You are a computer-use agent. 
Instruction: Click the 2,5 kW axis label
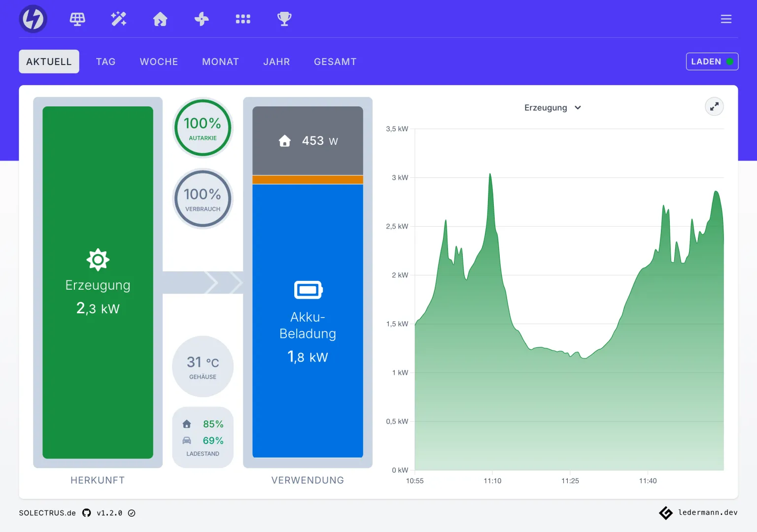[397, 227]
